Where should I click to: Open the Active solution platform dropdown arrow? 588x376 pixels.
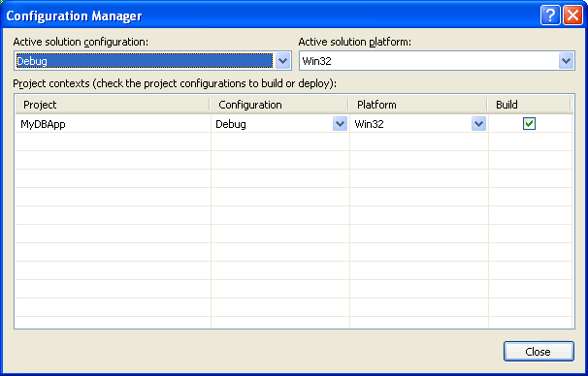(x=567, y=61)
